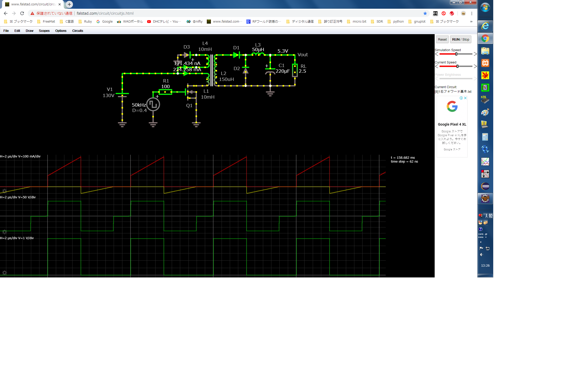Open the micro:bit bookmark folder

357,22
